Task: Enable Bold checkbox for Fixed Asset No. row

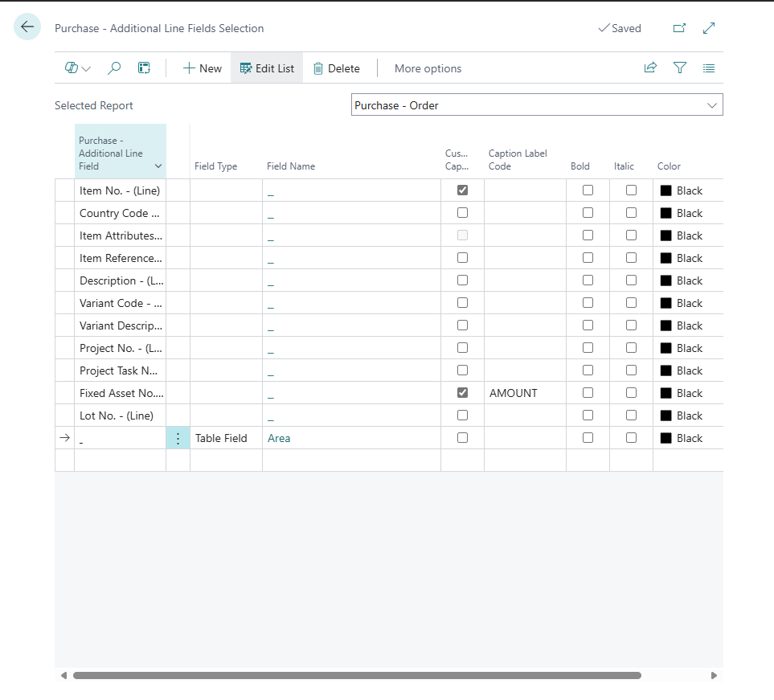Action: 588,393
